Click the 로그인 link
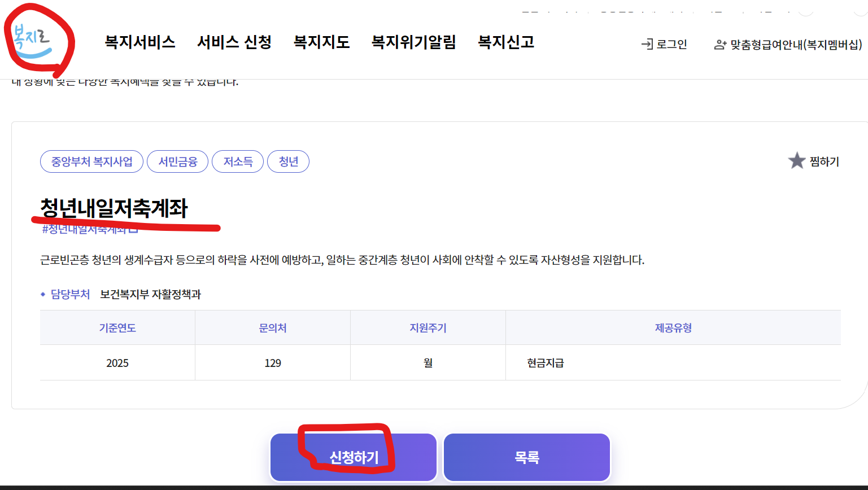 click(670, 43)
